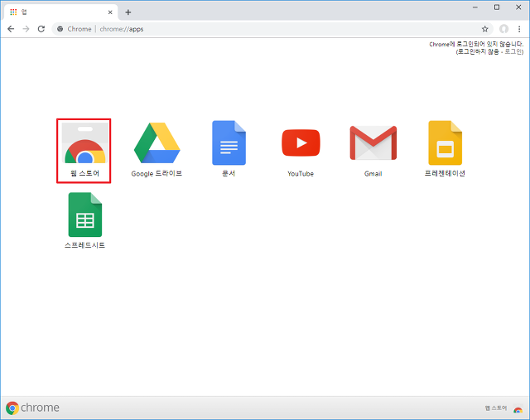
Task: Maximize the Chrome window
Action: point(497,7)
